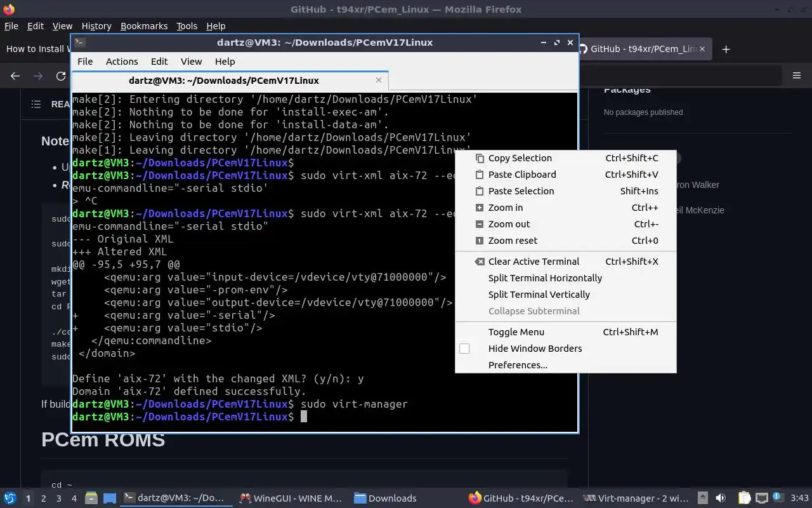Viewport: 812px width, 508px height.
Task: Switch to Virt-manager windows in taskbar
Action: pos(637,498)
